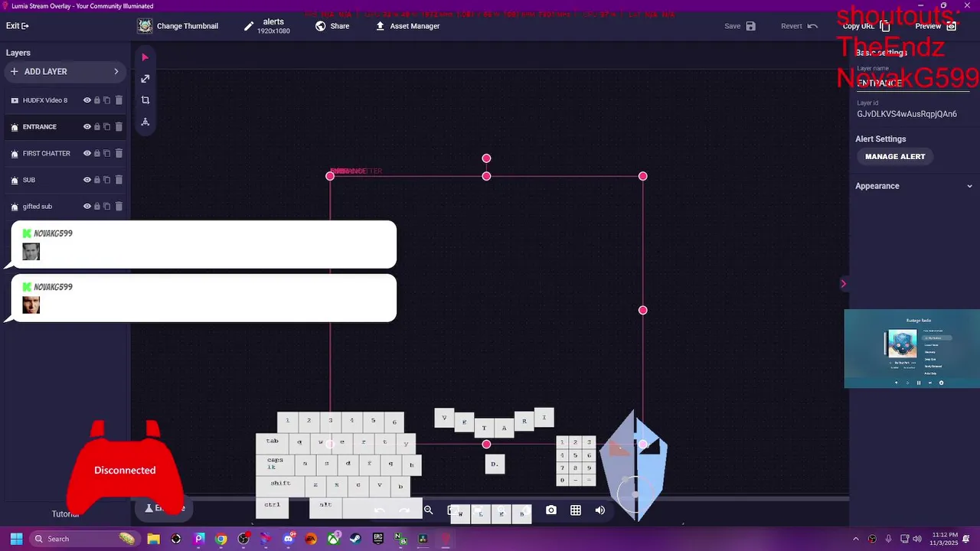Viewport: 980px width, 551px height.
Task: Toggle visibility of ENTRANCE layer
Action: pyautogui.click(x=87, y=127)
